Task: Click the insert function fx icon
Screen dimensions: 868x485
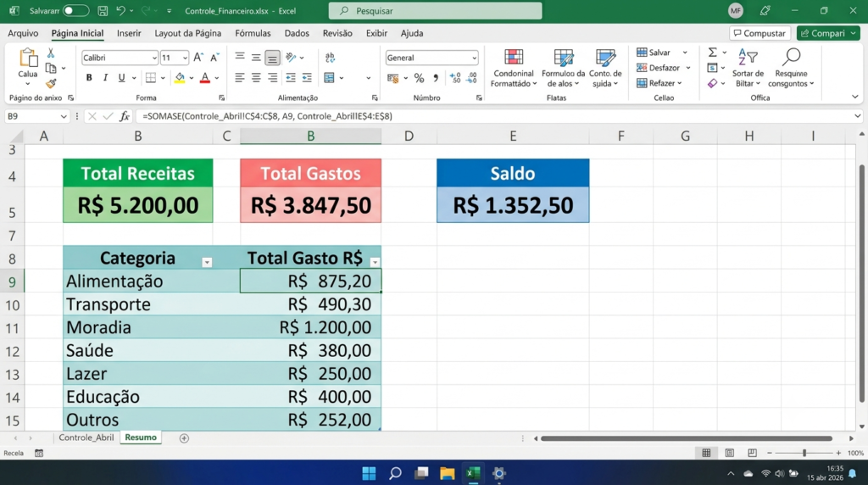Action: click(125, 116)
